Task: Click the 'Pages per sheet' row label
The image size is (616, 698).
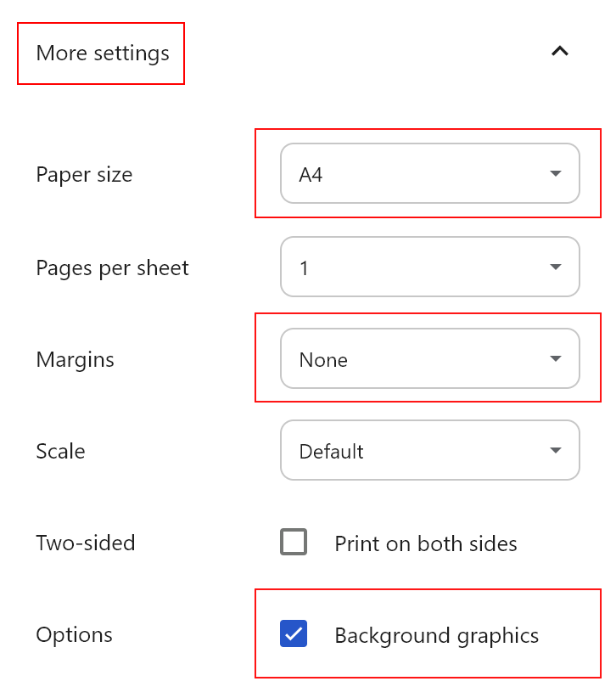Action: point(112,268)
